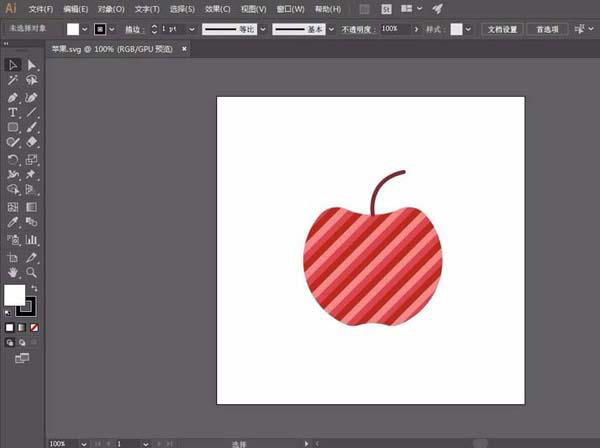Select the Direct Selection tool
Screen dimensions: 600x448
click(x=31, y=65)
